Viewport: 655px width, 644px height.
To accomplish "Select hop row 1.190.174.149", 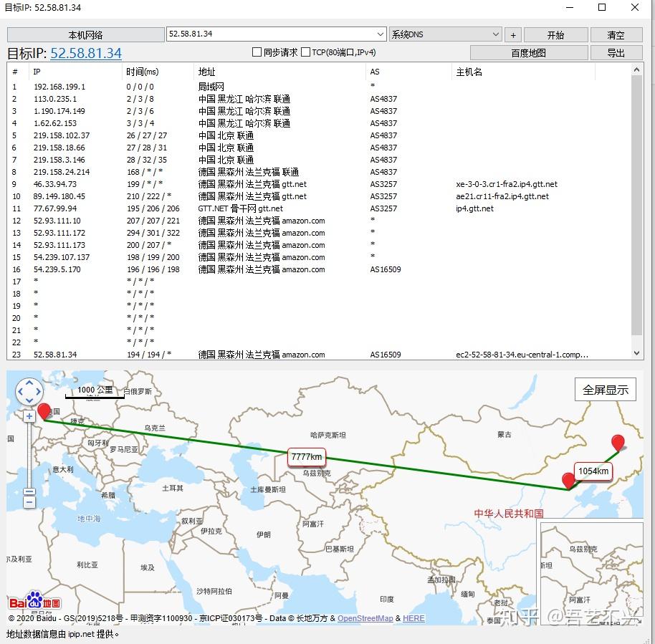I will tap(319, 111).
